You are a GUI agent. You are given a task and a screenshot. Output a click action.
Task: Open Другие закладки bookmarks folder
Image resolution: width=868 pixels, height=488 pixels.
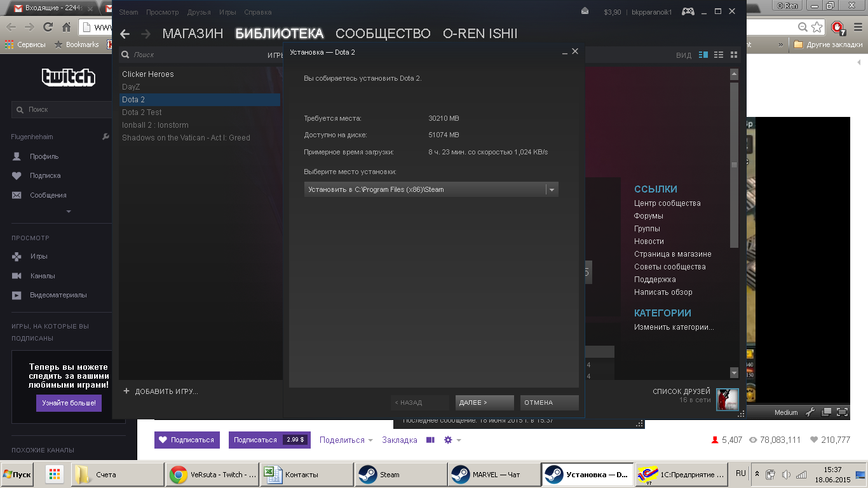[829, 44]
